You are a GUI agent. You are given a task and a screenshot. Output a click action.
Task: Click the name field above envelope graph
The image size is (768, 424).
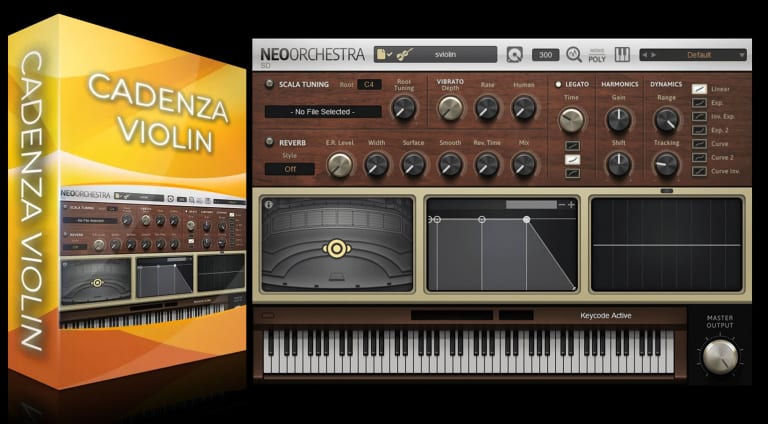[531, 205]
